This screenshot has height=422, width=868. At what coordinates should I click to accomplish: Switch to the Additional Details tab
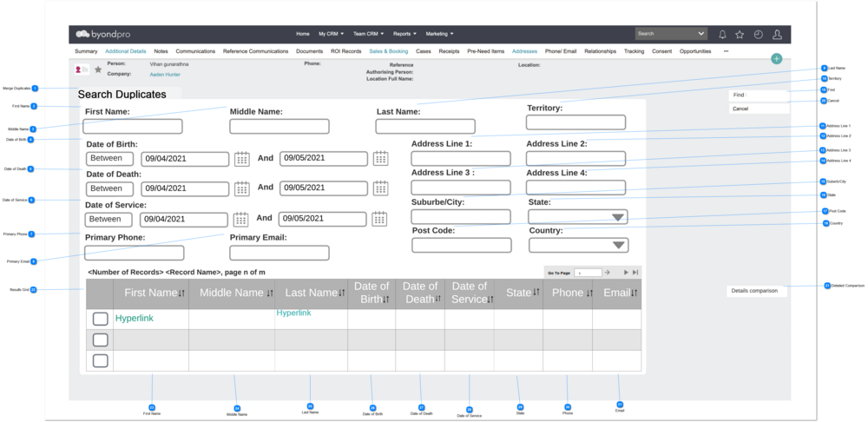(x=126, y=51)
